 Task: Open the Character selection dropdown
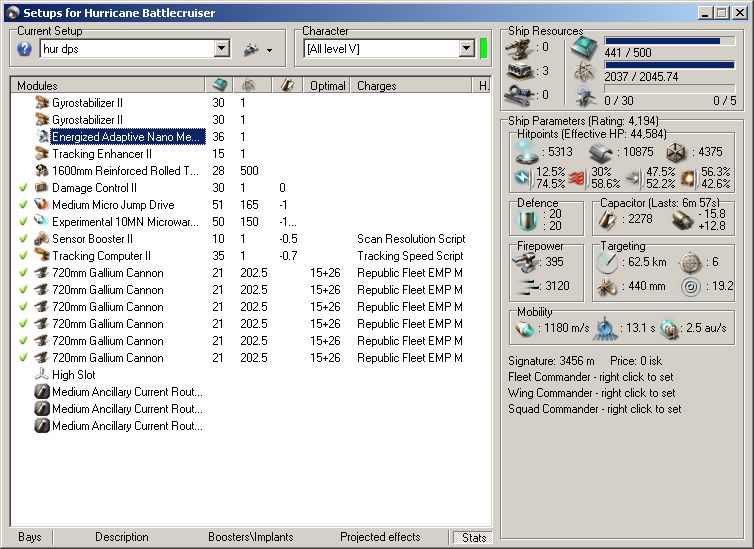[466, 49]
